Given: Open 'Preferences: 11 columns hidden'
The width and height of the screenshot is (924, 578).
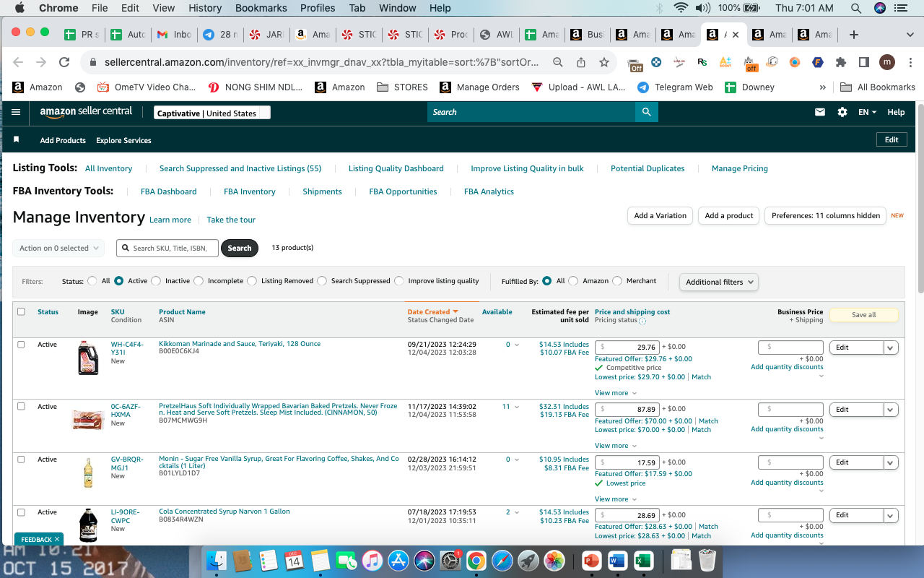Looking at the screenshot, I should click(x=826, y=215).
